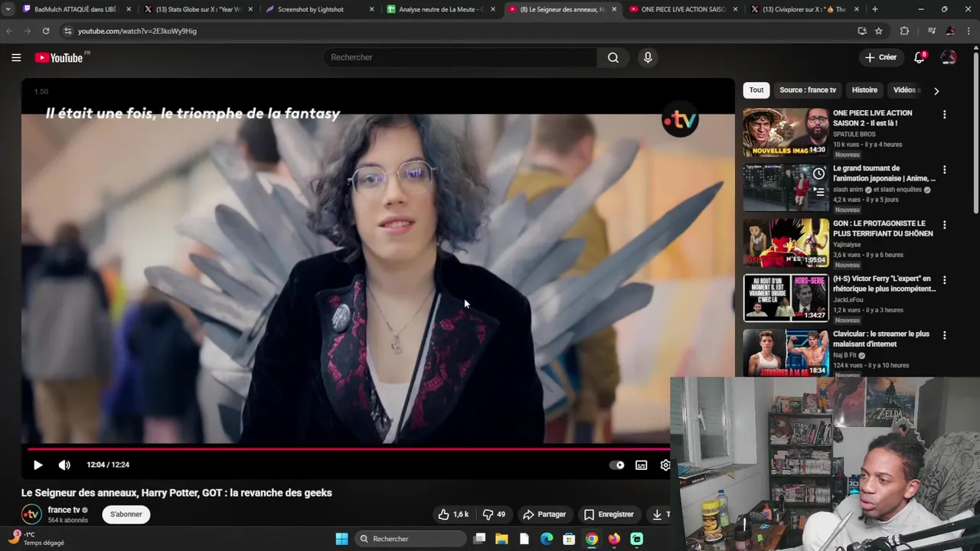Start voice search with microphone icon

(x=648, y=57)
